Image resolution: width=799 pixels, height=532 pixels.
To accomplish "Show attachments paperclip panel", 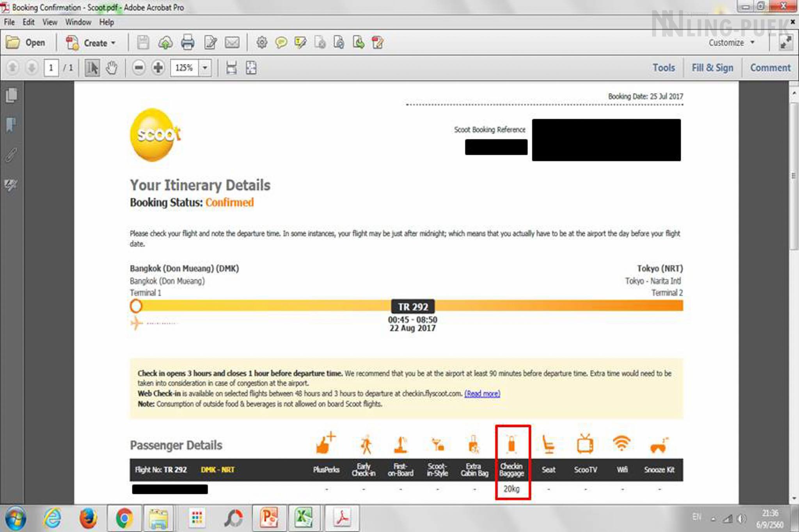I will point(11,155).
